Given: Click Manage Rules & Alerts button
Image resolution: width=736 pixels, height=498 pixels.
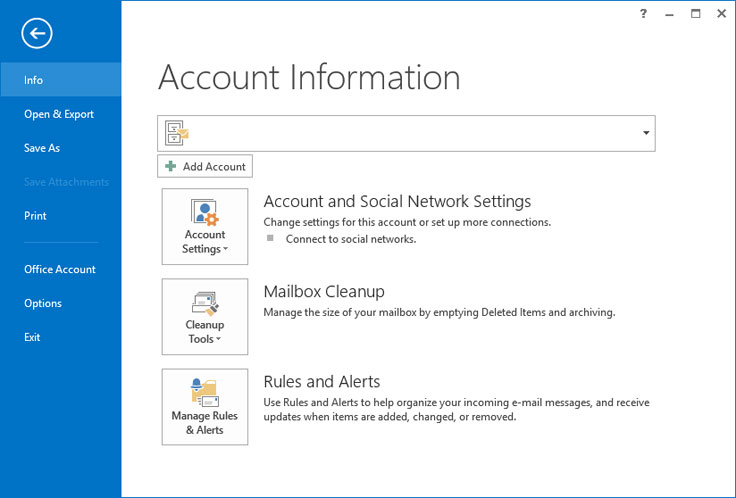Looking at the screenshot, I should coord(205,407).
